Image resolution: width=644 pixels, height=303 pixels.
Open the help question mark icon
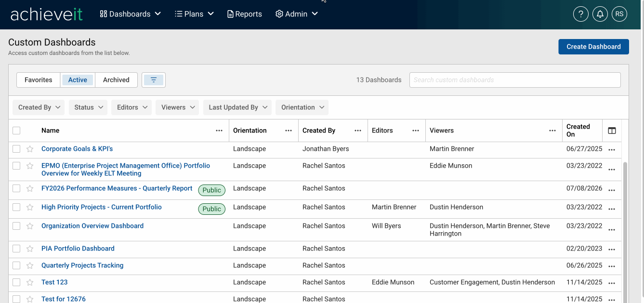tap(581, 14)
